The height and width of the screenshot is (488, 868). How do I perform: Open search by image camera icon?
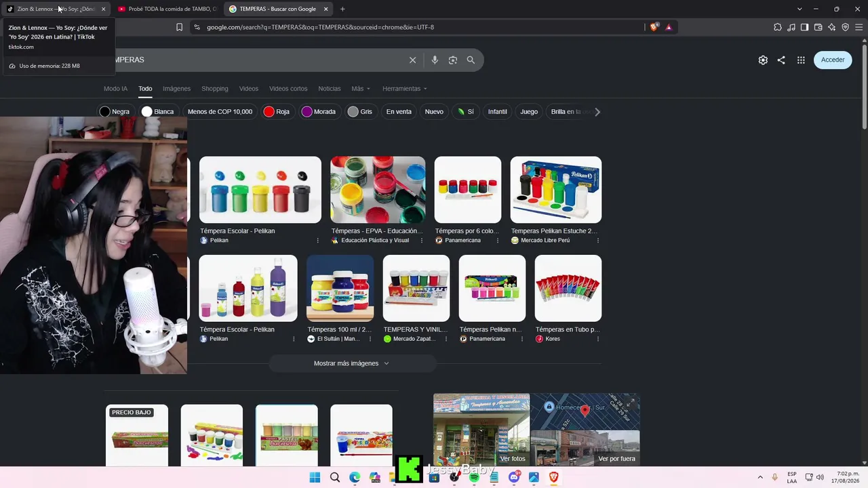pos(453,60)
